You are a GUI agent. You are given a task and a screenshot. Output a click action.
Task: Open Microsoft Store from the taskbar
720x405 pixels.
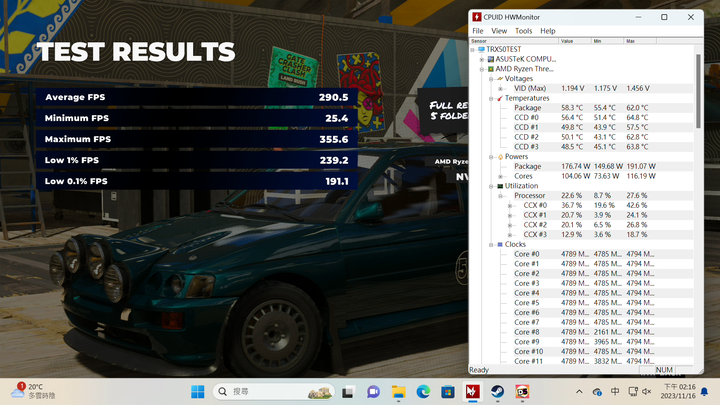point(448,392)
